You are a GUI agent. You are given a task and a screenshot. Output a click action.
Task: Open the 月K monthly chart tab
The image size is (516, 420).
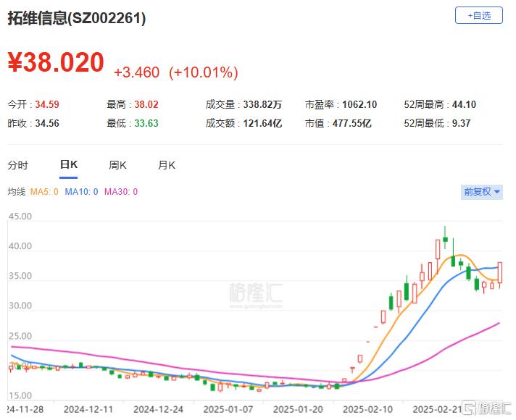pyautogui.click(x=167, y=165)
